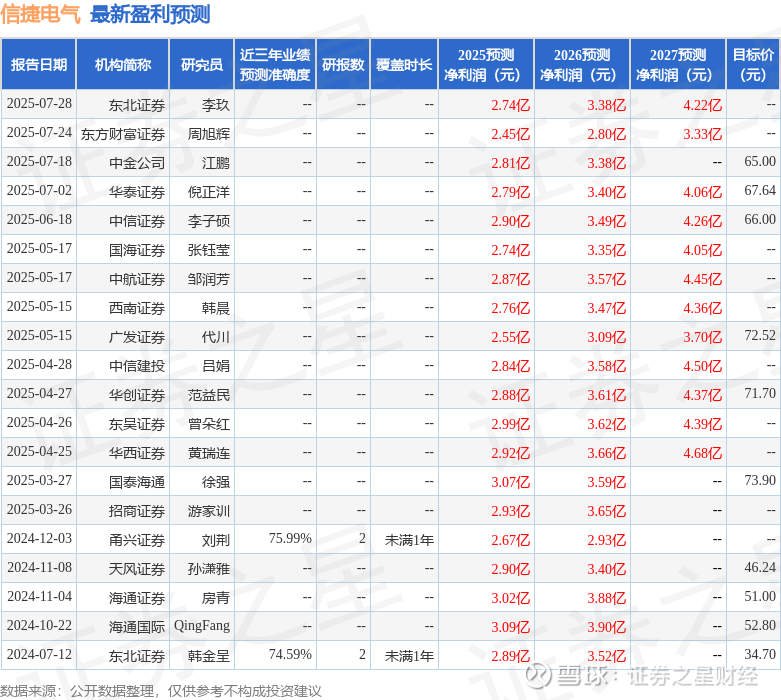Select analyst 曾朵红
This screenshot has width=781, height=700.
pos(209,424)
